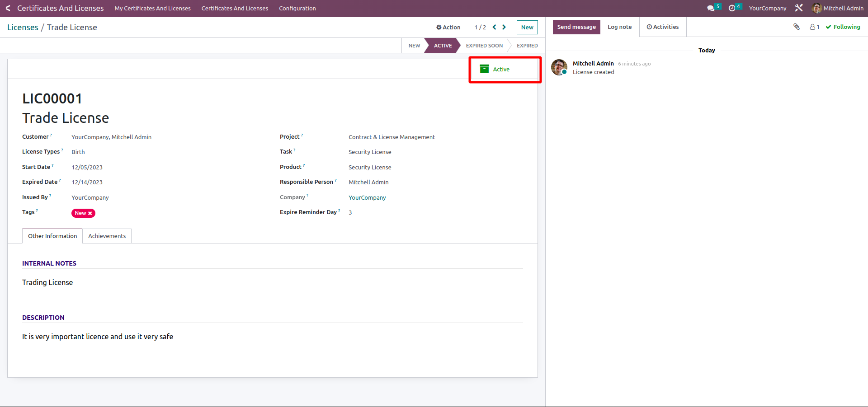Switch to the Other Information tab
Image resolution: width=868 pixels, height=407 pixels.
pyautogui.click(x=52, y=236)
